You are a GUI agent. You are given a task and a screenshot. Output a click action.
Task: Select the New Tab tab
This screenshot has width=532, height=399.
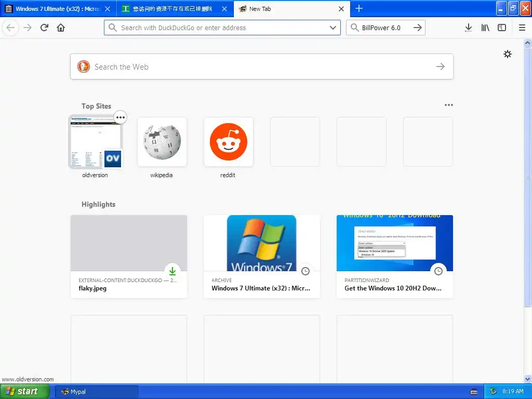[x=292, y=9]
